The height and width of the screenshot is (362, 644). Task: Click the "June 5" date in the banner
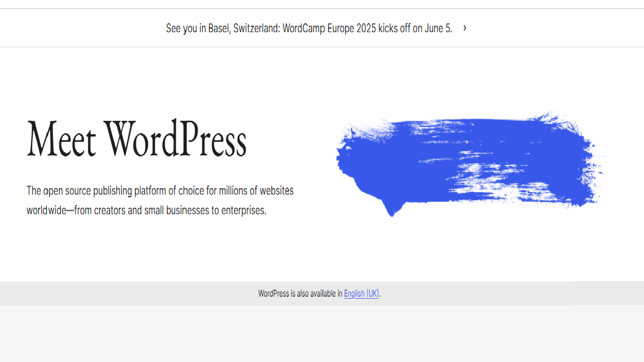pos(437,28)
